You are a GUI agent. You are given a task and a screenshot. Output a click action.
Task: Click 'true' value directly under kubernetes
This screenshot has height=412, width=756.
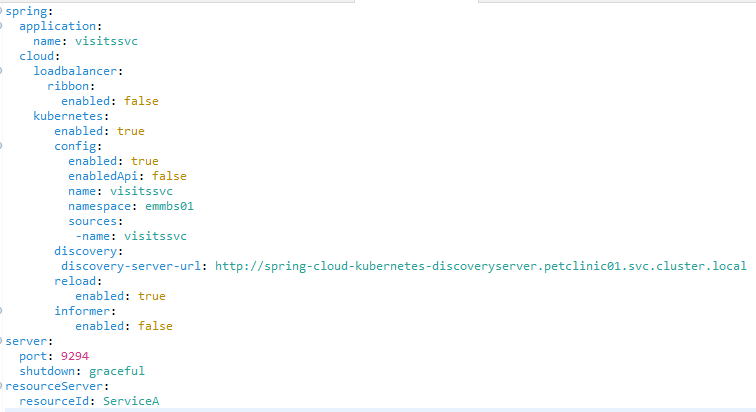[131, 131]
